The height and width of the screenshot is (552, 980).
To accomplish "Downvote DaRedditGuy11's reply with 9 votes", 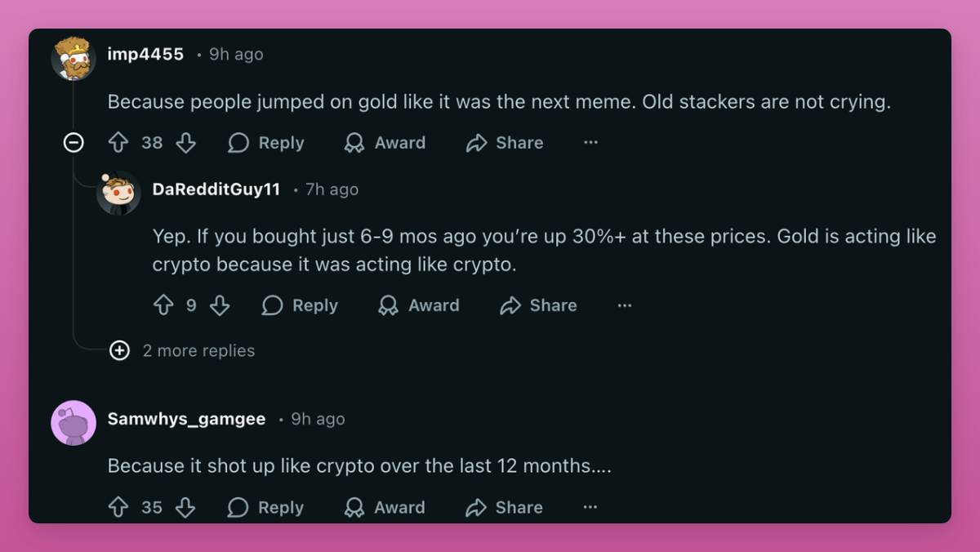I will (x=220, y=305).
